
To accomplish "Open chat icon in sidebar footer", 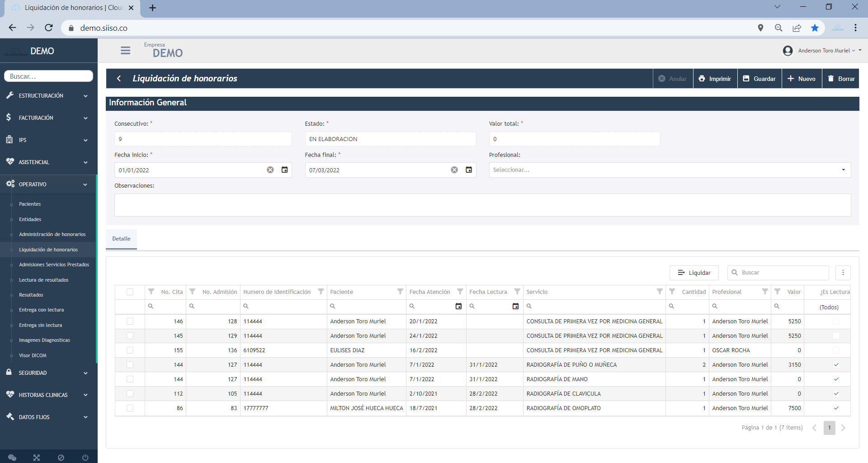I will (x=12, y=457).
